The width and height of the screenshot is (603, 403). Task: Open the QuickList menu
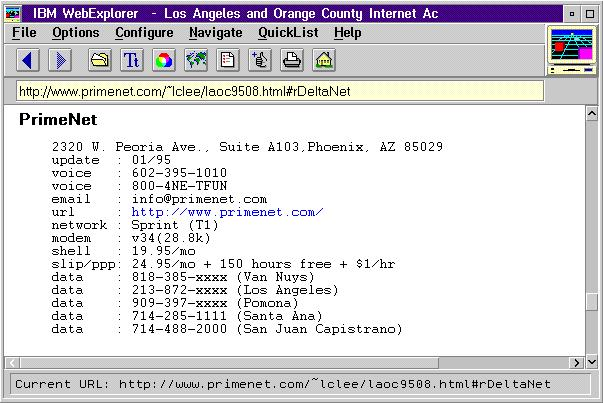(288, 33)
